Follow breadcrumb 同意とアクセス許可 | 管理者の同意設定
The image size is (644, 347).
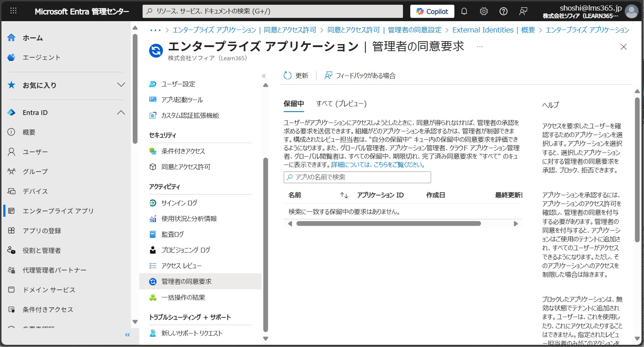tap(384, 30)
